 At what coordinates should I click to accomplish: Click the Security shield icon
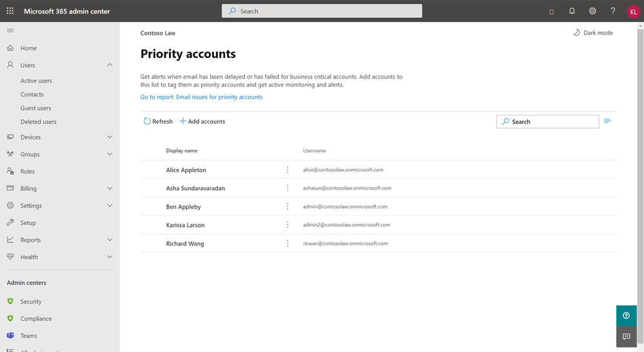pos(10,301)
